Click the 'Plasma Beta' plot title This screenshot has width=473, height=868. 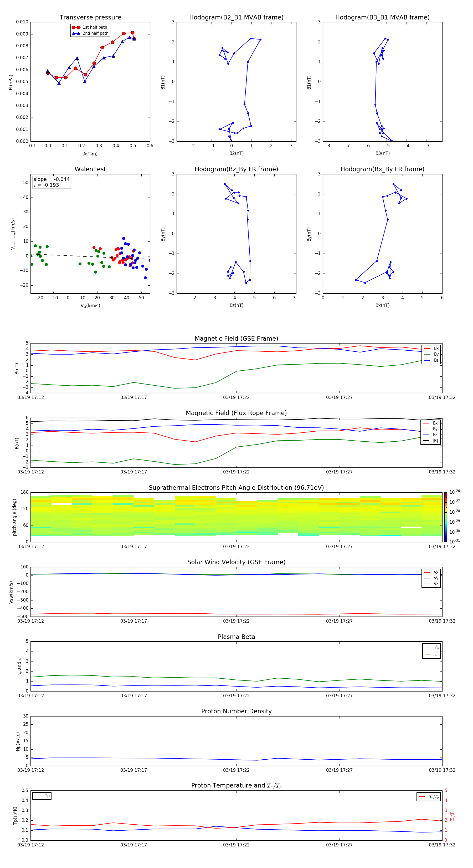click(x=236, y=637)
